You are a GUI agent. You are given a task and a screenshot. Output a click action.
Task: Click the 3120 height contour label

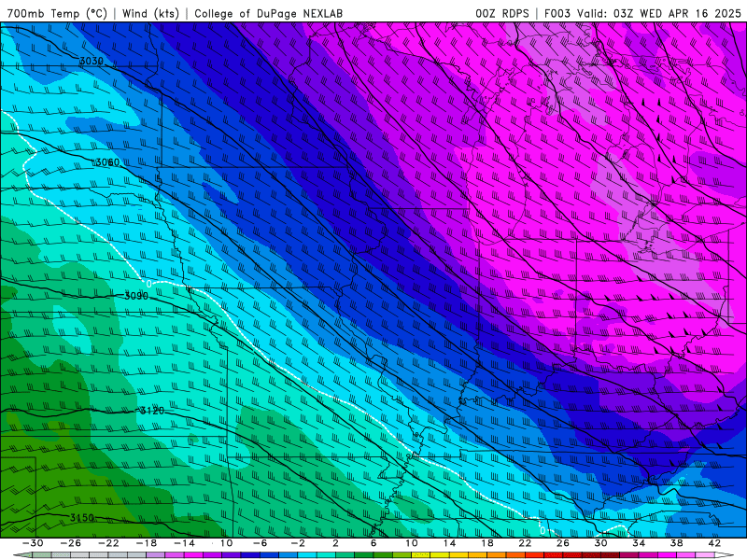152,411
